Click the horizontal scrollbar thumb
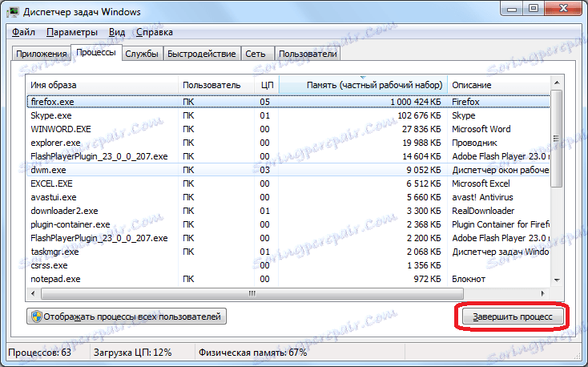The image size is (588, 367). [252, 293]
